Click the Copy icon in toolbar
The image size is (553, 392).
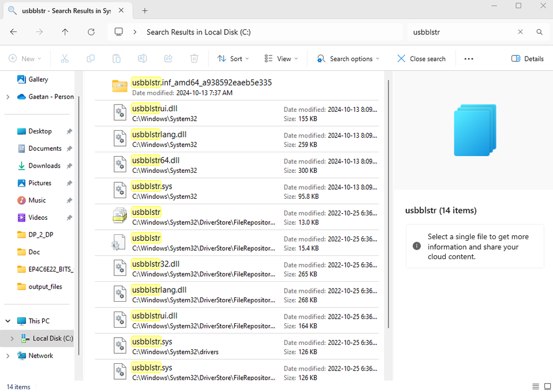[x=91, y=59]
